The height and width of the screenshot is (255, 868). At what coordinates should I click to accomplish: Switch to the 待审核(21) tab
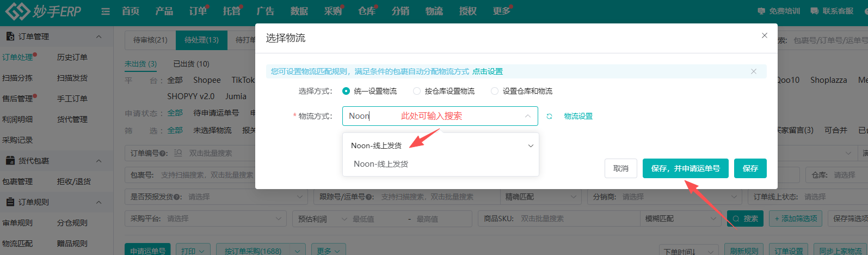(150, 40)
